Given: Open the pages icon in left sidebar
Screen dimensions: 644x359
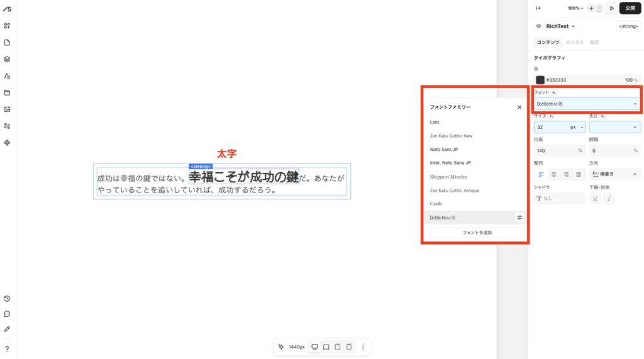Looking at the screenshot, I should coord(7,43).
